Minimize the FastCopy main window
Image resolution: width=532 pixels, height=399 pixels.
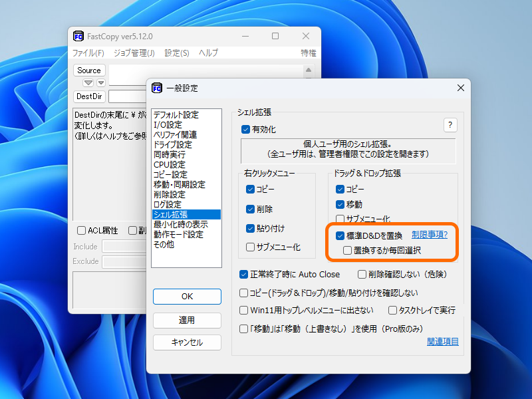point(245,36)
